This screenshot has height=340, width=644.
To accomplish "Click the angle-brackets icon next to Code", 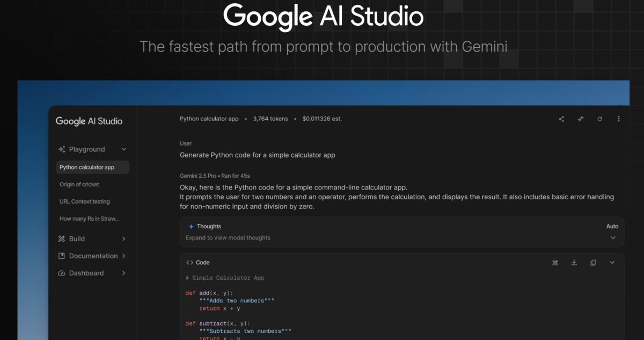I will [x=189, y=263].
